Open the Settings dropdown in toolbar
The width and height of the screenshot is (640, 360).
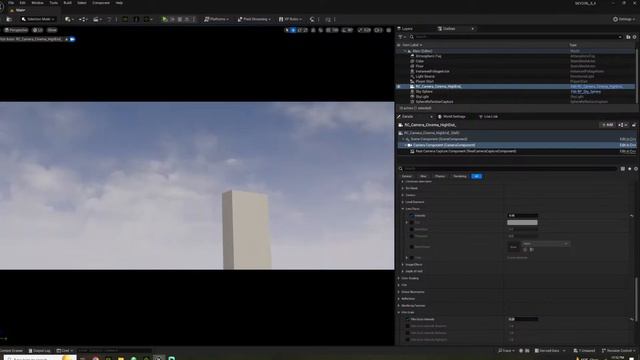pos(624,19)
